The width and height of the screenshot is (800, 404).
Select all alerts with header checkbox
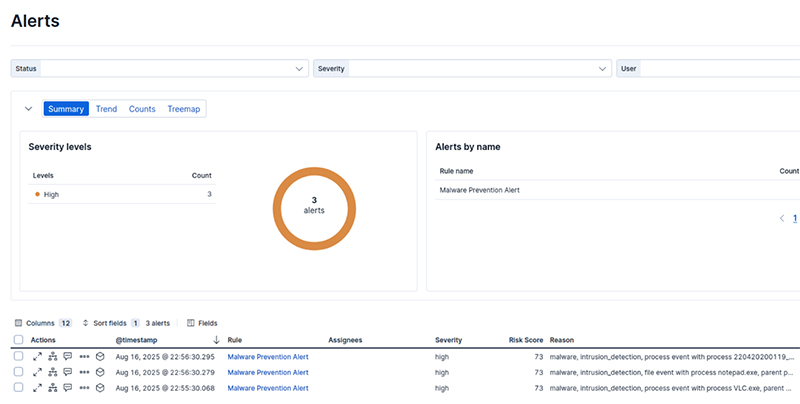coord(18,340)
